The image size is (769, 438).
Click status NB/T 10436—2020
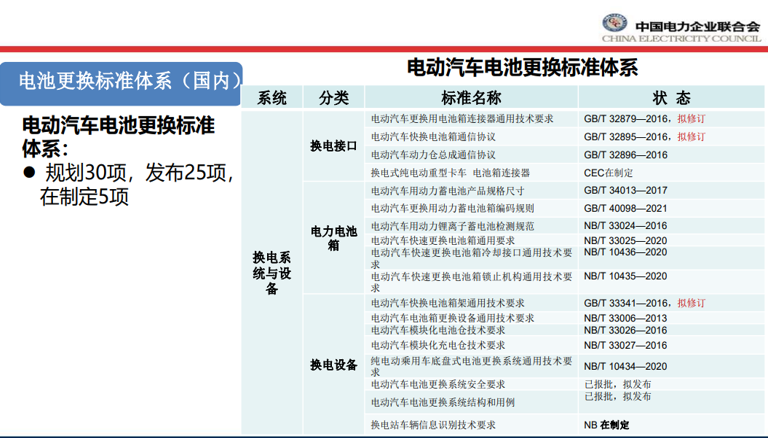(625, 252)
